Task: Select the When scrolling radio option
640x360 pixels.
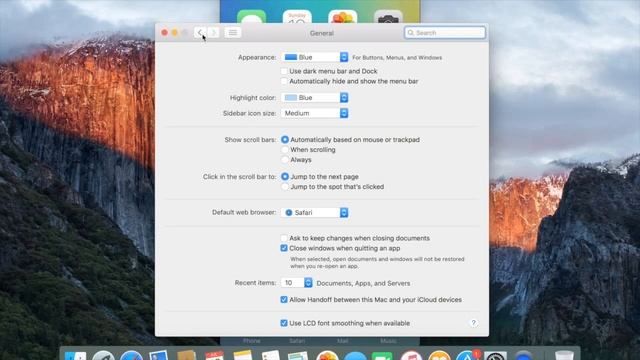Action: pyautogui.click(x=285, y=150)
